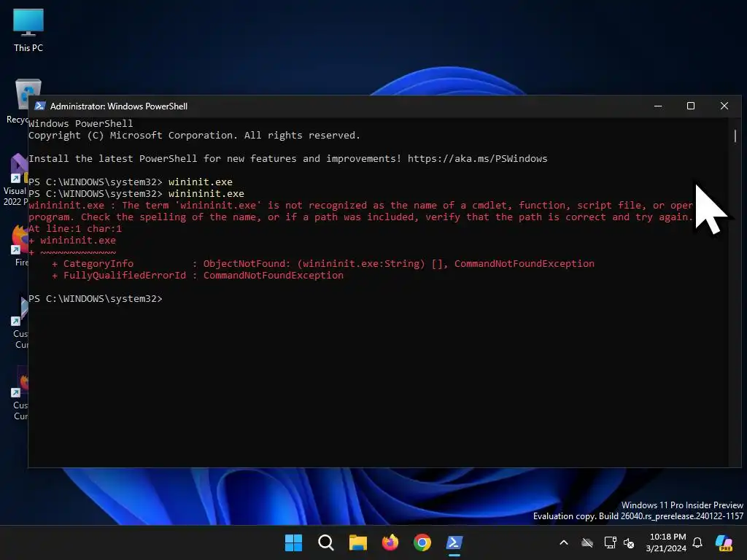Launch Google Chrome from the taskbar
The width and height of the screenshot is (747, 560).
422,542
